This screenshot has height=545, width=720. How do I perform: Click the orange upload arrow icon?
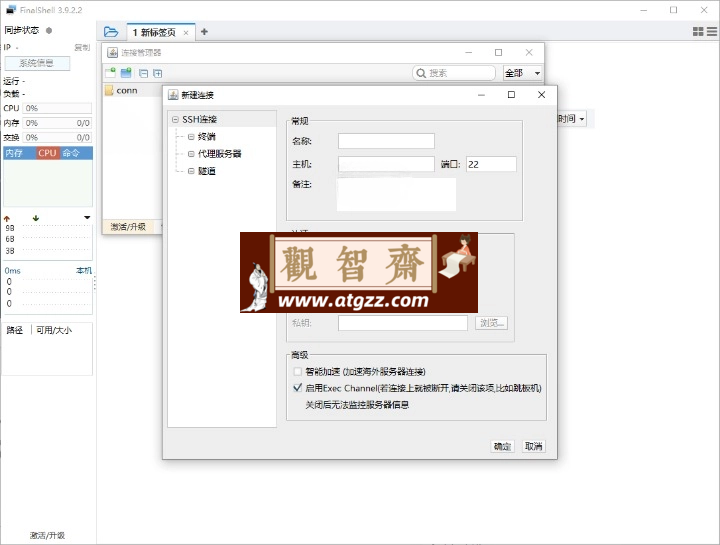click(x=7, y=219)
